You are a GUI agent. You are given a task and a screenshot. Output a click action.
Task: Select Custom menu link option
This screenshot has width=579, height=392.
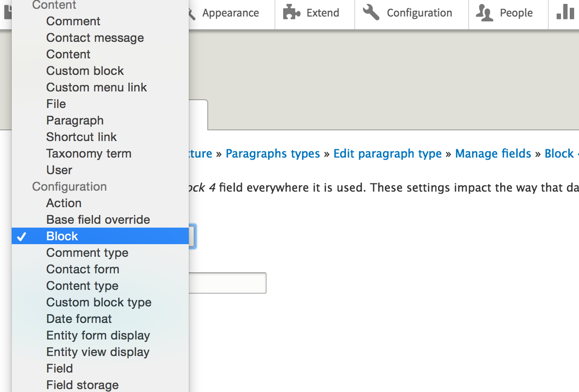(100, 87)
